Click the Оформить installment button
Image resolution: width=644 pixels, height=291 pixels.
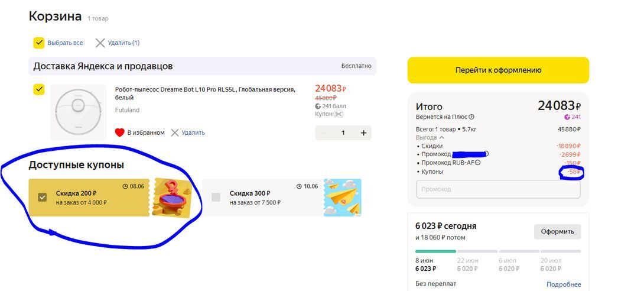[557, 231]
